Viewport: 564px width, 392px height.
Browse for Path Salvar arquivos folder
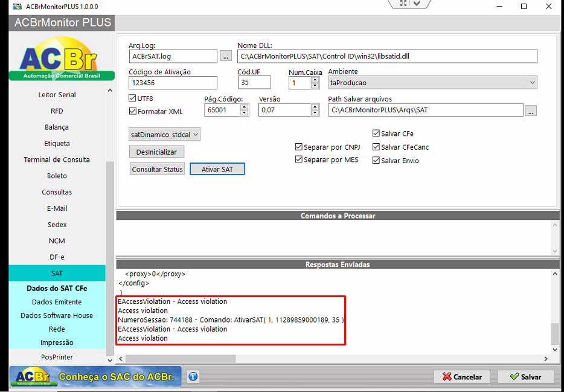(531, 111)
